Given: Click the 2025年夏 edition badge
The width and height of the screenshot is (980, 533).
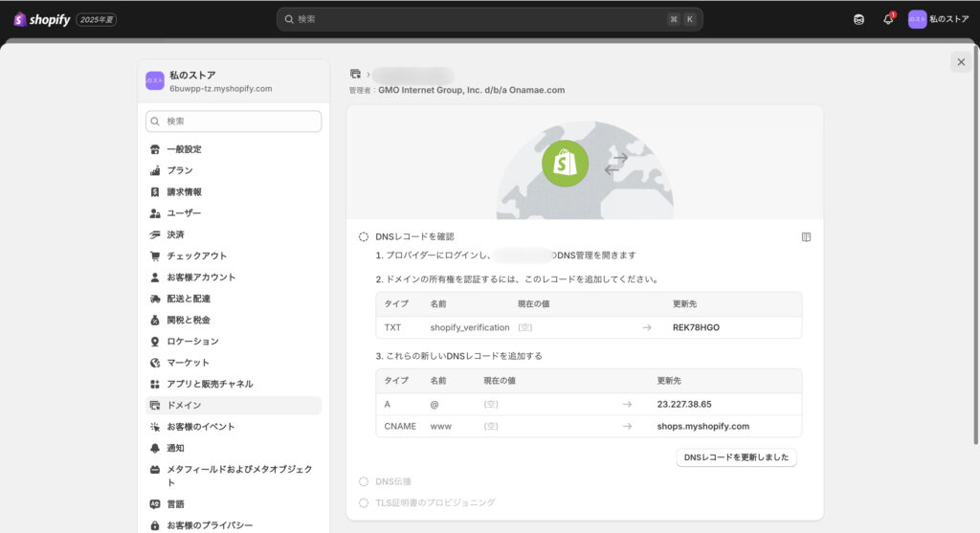Looking at the screenshot, I should (98, 19).
